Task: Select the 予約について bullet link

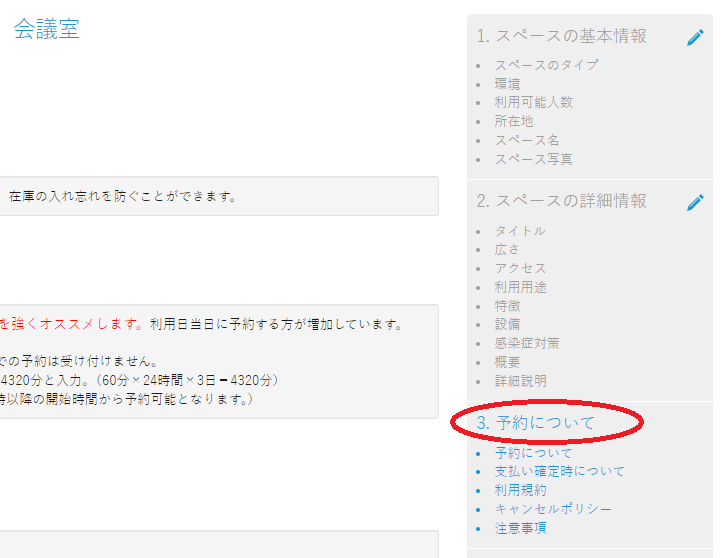Action: [533, 453]
